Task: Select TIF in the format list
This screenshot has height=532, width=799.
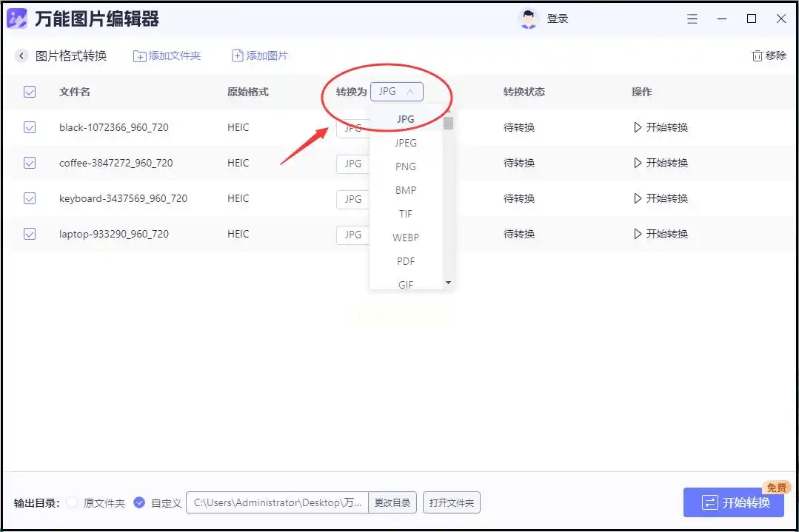Action: click(x=406, y=214)
